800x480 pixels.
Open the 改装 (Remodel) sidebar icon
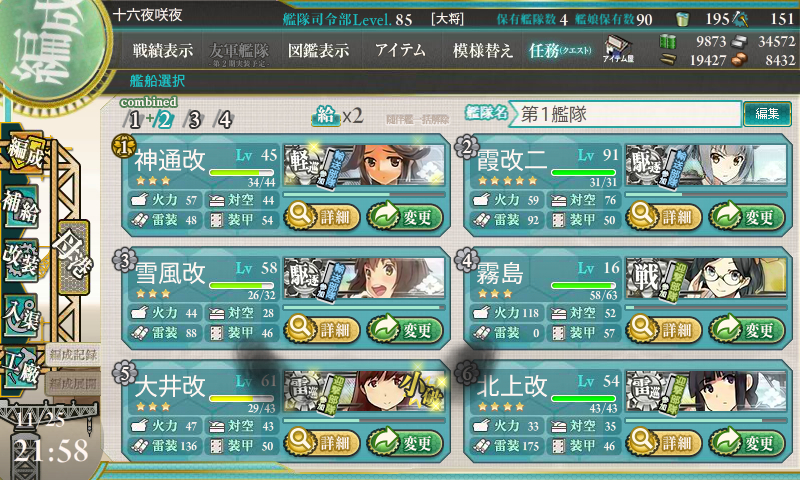coord(21,260)
